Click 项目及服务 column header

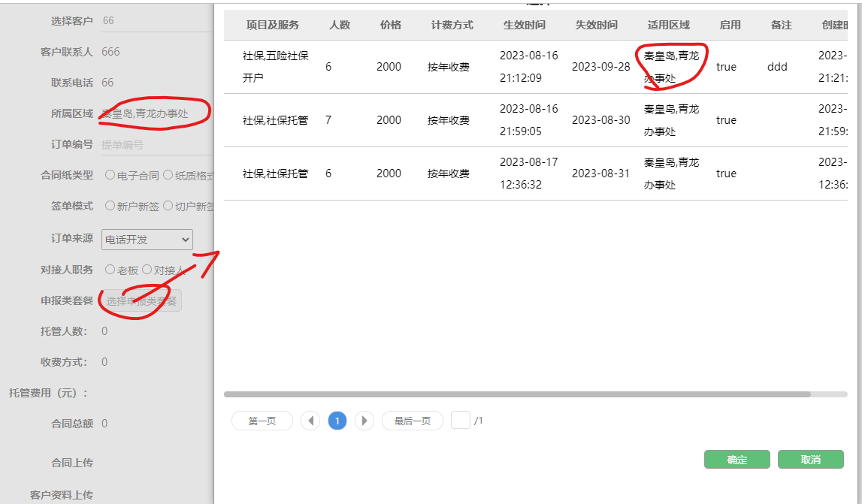(273, 25)
